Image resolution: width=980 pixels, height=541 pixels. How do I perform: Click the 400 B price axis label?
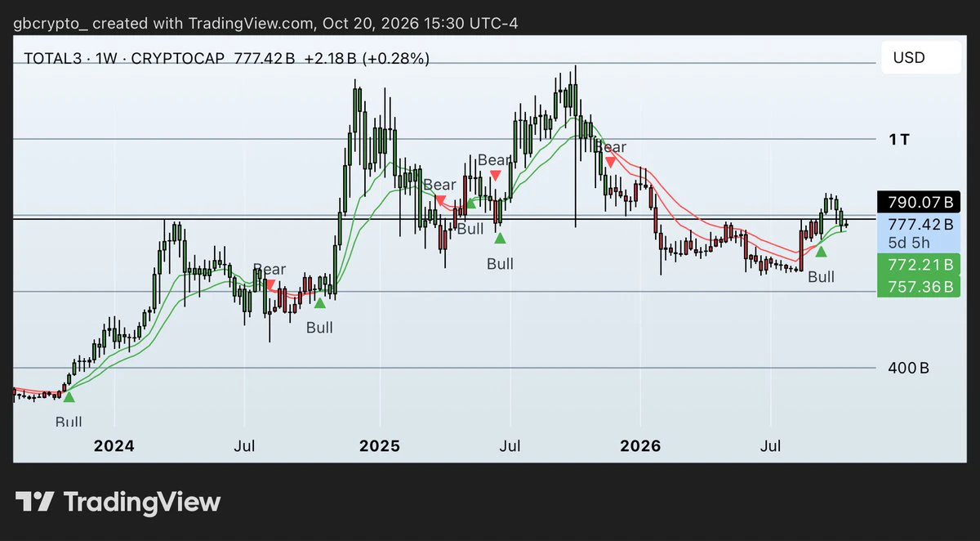coord(909,369)
